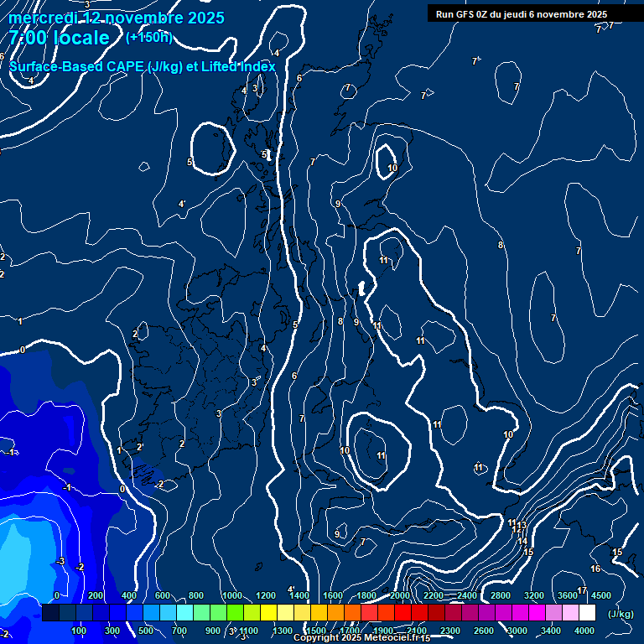This screenshot has height=644, width=644.
Task: Click the contour label '17' on the map
Action: (582, 591)
